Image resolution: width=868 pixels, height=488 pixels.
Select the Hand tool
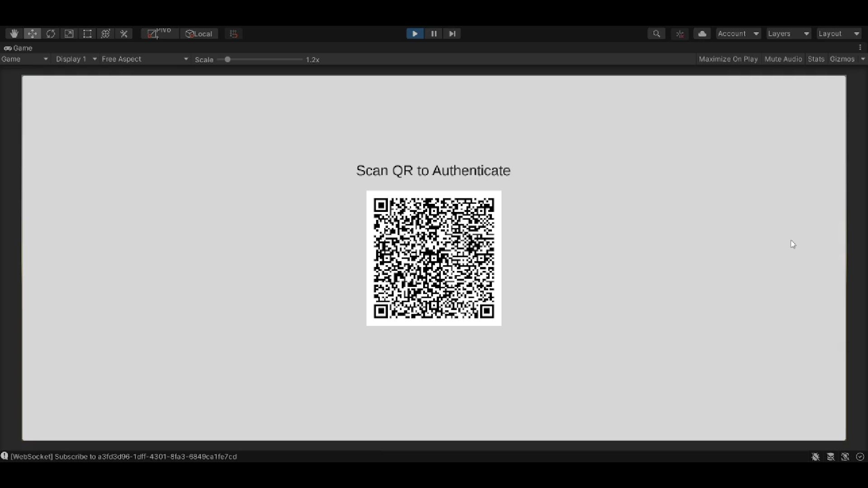coord(14,34)
